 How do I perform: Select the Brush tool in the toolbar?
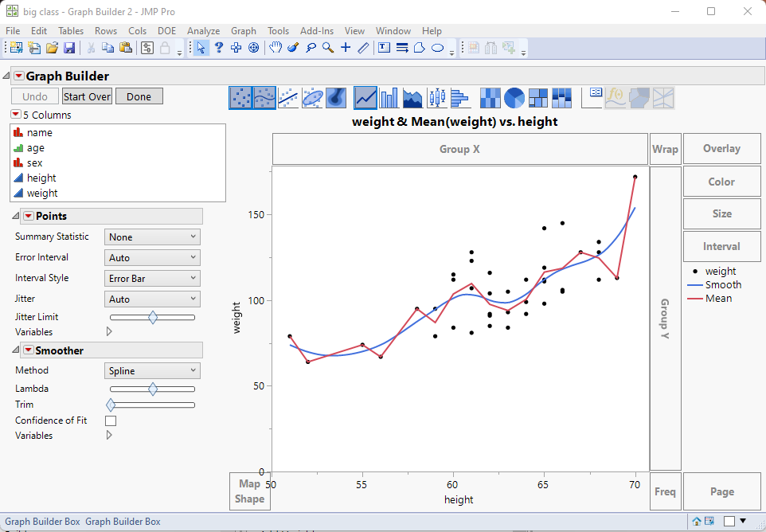[x=293, y=48]
